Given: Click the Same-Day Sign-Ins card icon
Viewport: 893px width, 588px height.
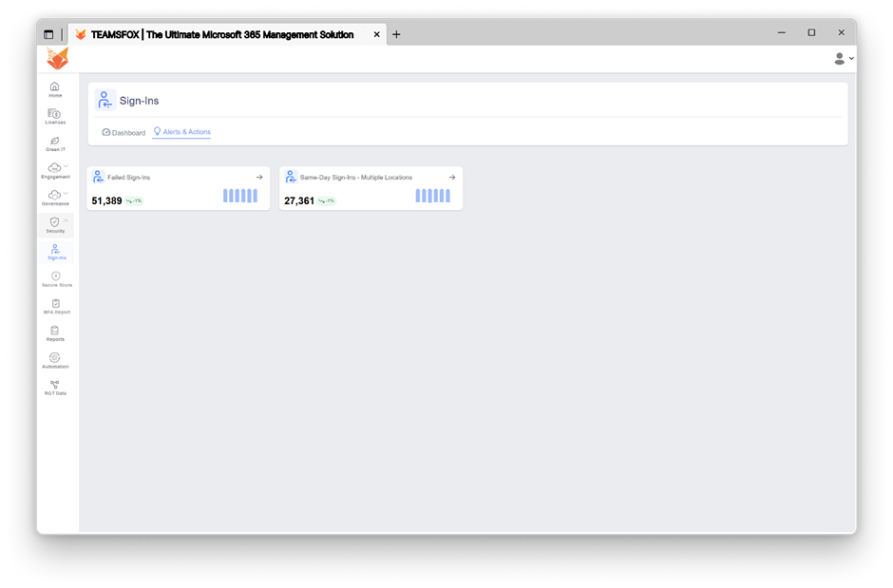Looking at the screenshot, I should 291,177.
